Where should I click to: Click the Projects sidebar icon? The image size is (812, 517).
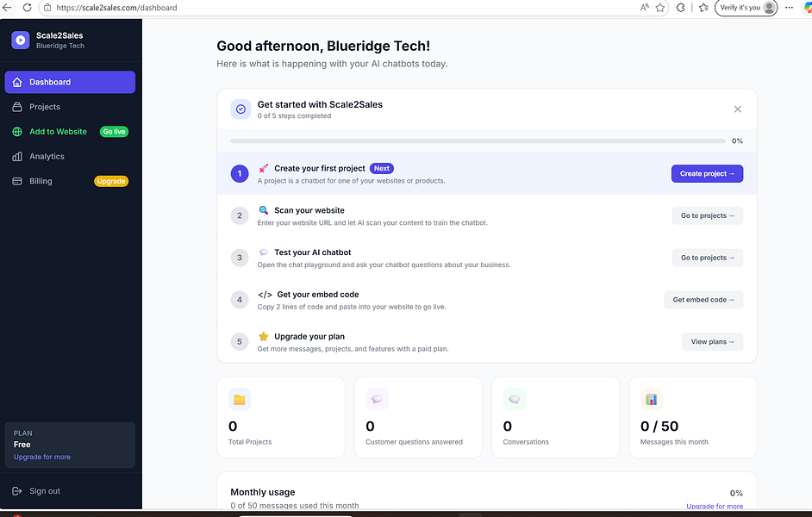(x=17, y=107)
